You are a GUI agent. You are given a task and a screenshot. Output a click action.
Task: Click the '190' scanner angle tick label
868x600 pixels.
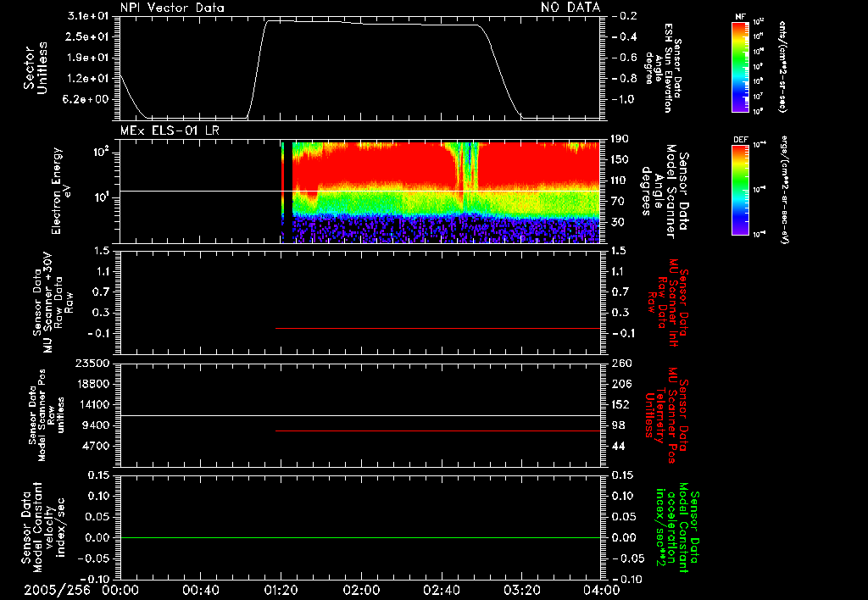(x=621, y=139)
